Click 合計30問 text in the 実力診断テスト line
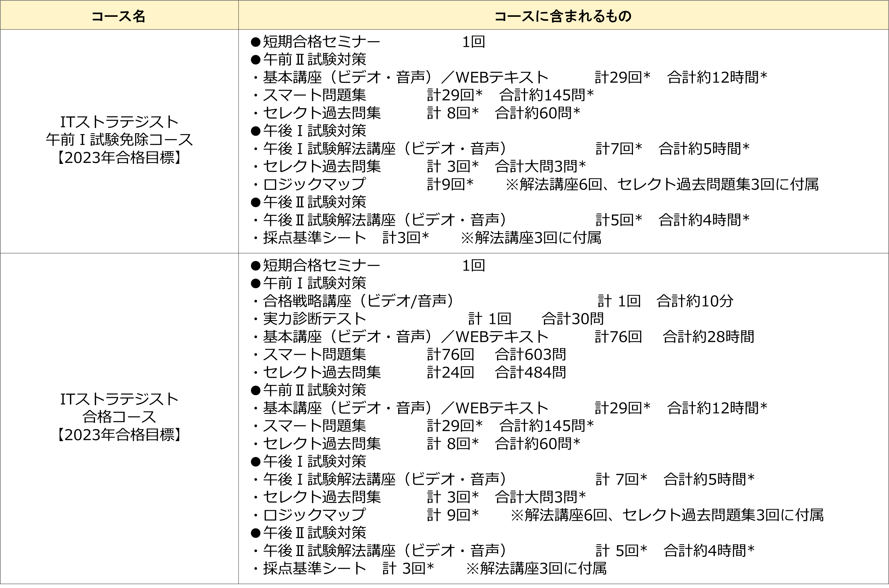The image size is (889, 588). coord(573,319)
